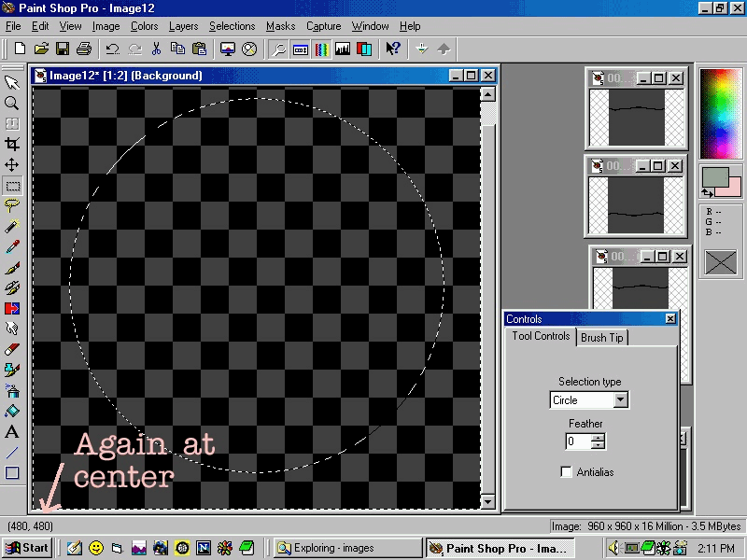Pick a color from the rainbow palette
Screen dimensions: 747x560
click(720, 112)
